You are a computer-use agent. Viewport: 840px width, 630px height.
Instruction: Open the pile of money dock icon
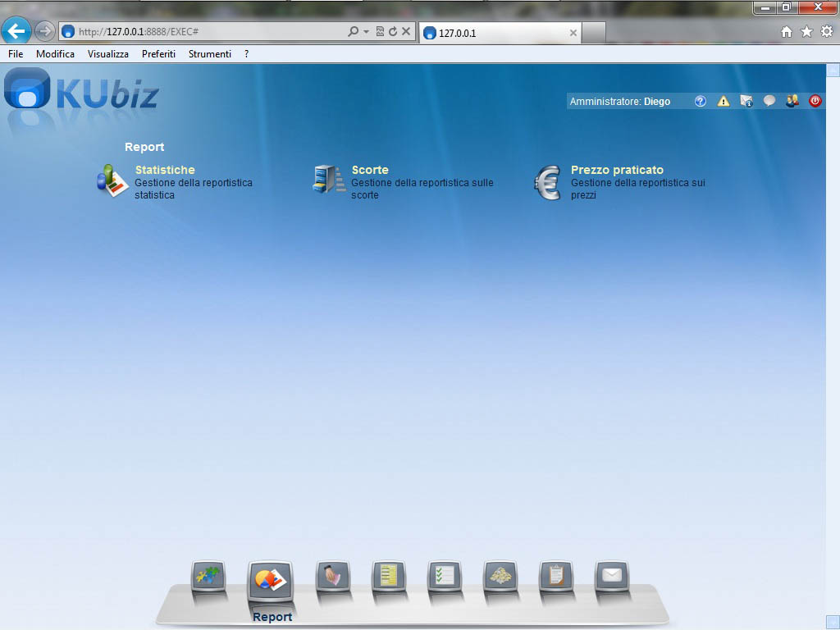click(x=500, y=576)
